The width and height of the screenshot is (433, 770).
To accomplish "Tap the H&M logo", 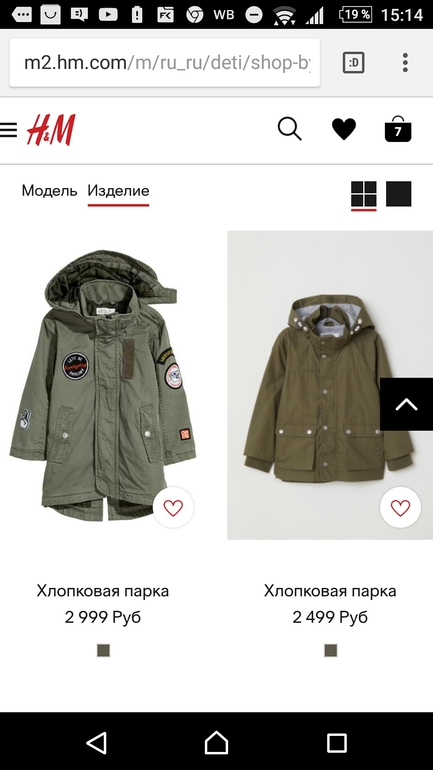I will coord(51,130).
